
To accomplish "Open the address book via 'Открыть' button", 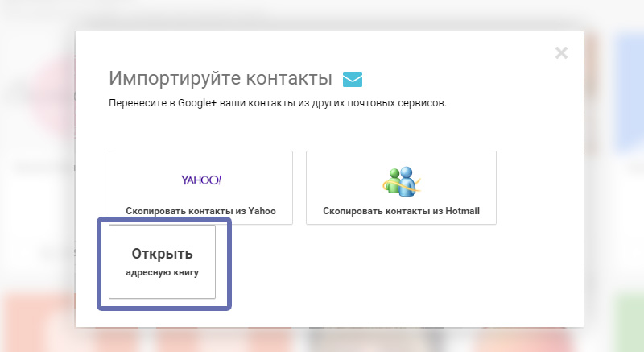I will pyautogui.click(x=163, y=262).
